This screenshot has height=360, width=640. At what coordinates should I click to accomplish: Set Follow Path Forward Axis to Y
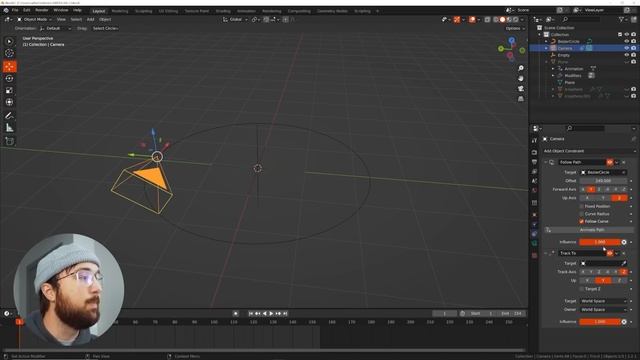coord(591,189)
